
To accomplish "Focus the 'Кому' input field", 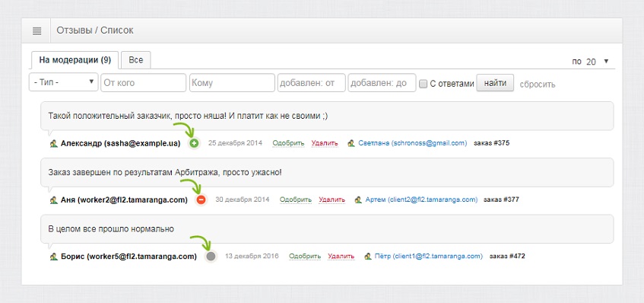I will (232, 83).
